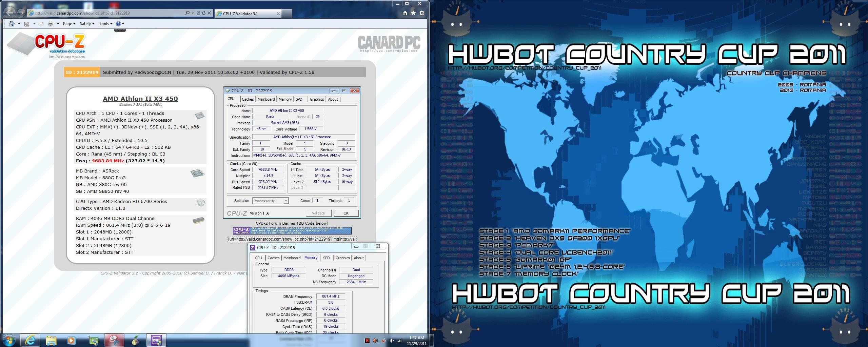868x347 pixels.
Task: Click Internet Explorer in the taskbar
Action: coord(30,340)
